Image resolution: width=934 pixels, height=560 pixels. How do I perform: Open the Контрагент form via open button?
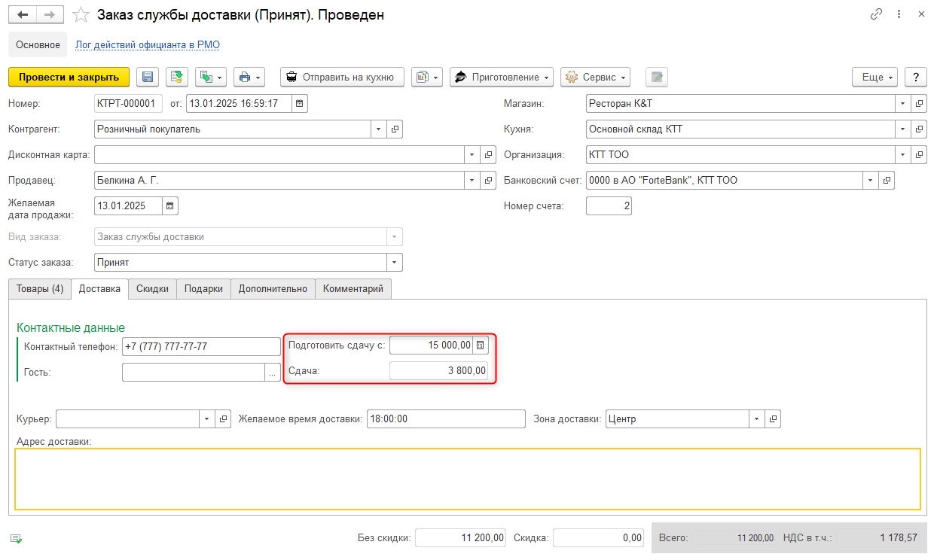tap(395, 129)
